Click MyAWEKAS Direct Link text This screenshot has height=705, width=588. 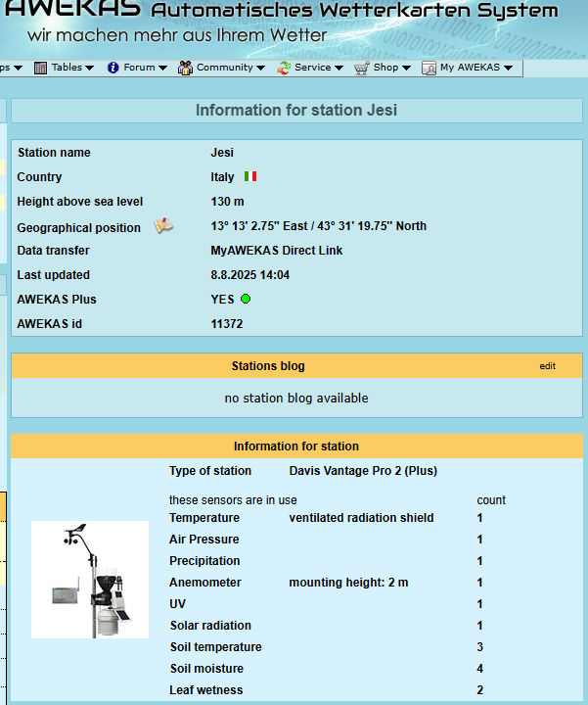coord(277,251)
